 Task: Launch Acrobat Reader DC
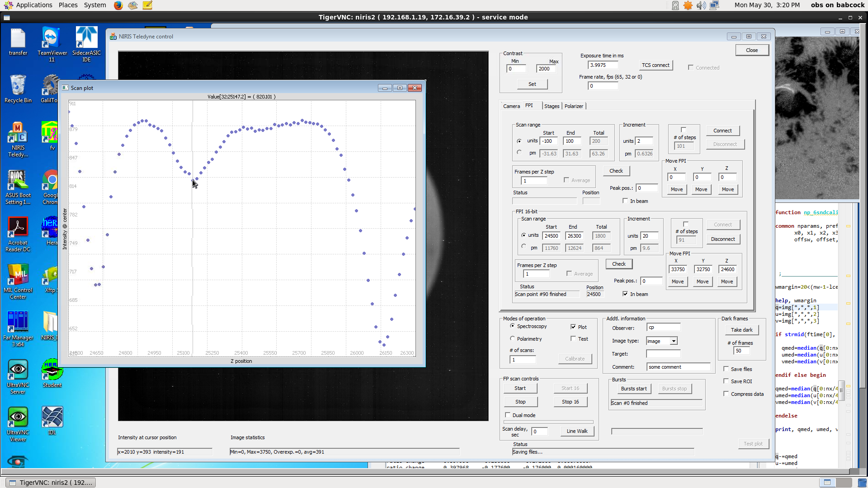(18, 235)
